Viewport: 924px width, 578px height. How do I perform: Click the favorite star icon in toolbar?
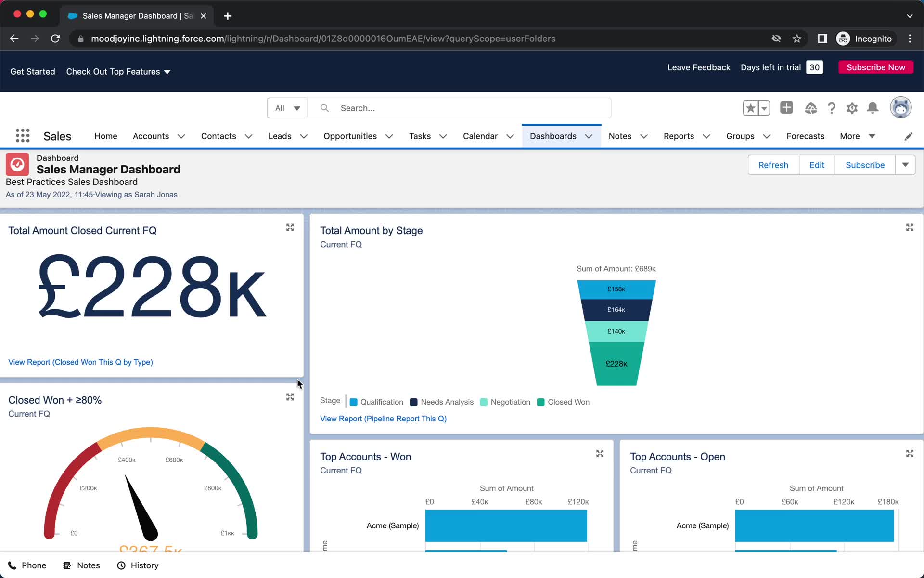pyautogui.click(x=750, y=108)
